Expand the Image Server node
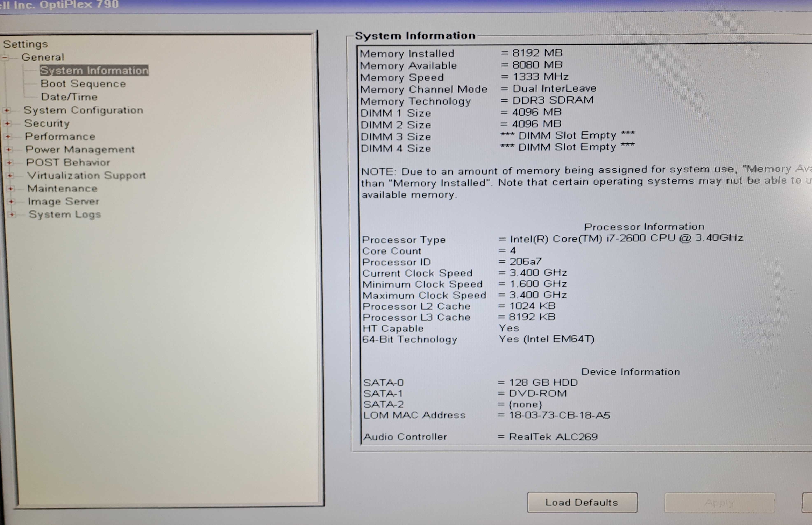This screenshot has height=525, width=812. point(12,201)
